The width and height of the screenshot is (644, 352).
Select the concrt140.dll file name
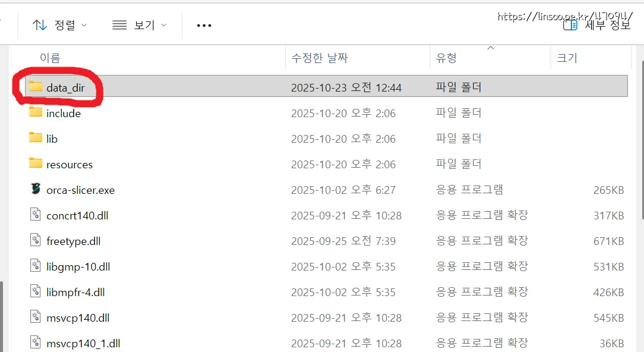coord(77,215)
